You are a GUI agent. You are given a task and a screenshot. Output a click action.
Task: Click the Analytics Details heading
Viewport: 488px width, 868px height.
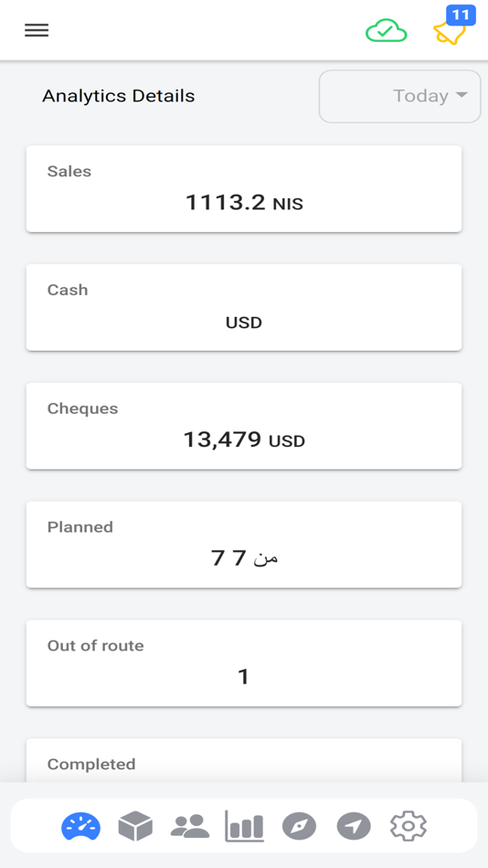pyautogui.click(x=119, y=96)
